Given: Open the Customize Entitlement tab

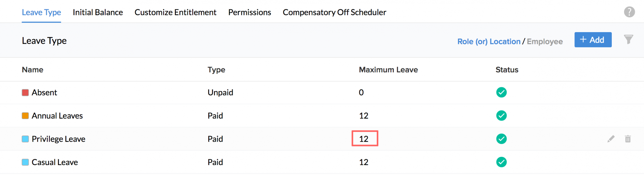Looking at the screenshot, I should (175, 12).
